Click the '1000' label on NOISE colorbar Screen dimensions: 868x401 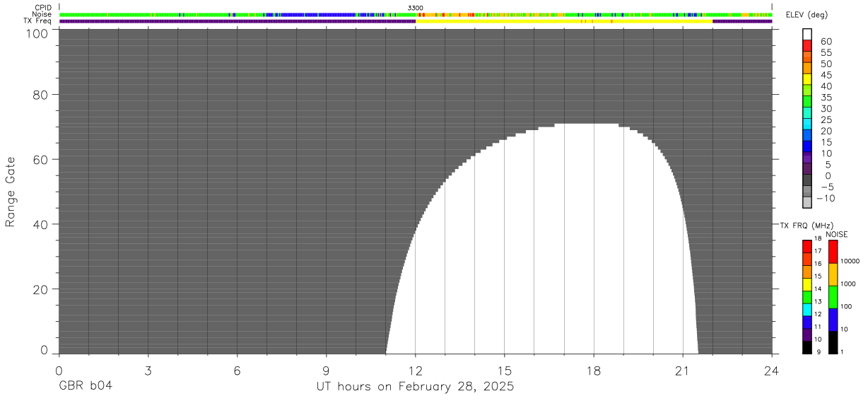pos(849,284)
